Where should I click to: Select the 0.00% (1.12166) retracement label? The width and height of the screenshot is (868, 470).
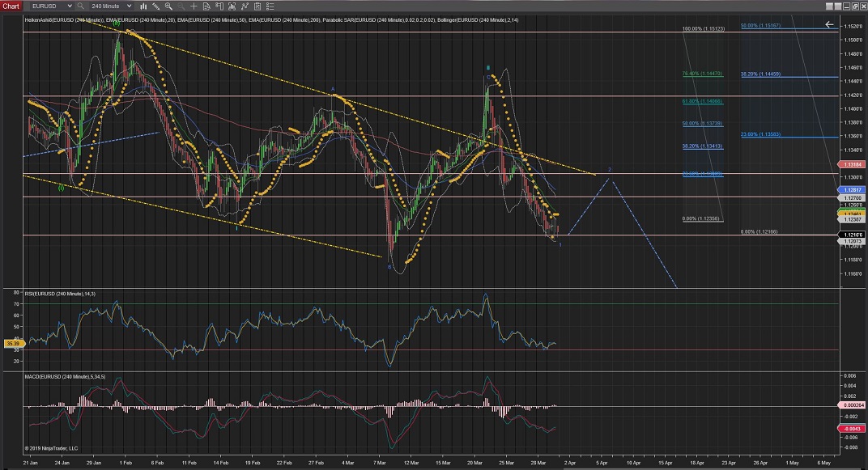[759, 231]
